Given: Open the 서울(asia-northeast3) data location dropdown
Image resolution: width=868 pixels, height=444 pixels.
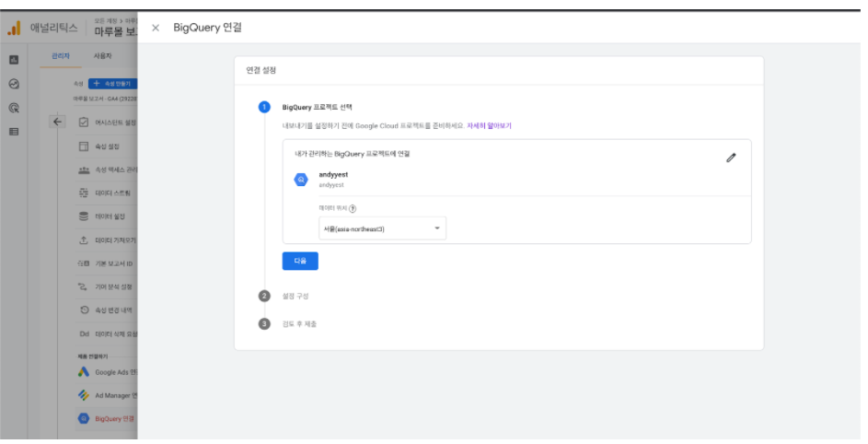Looking at the screenshot, I should coord(382,228).
